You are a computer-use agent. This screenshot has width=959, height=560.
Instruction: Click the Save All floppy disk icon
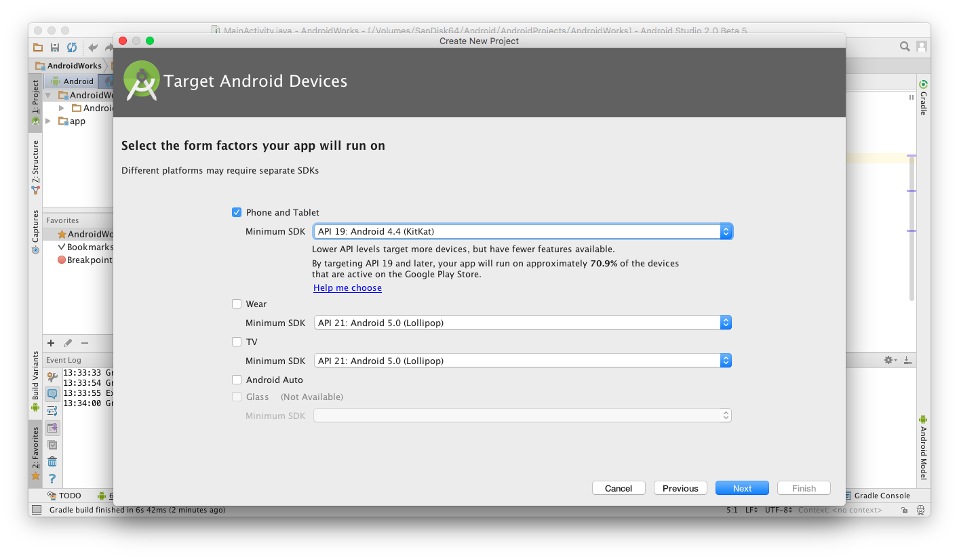point(55,47)
